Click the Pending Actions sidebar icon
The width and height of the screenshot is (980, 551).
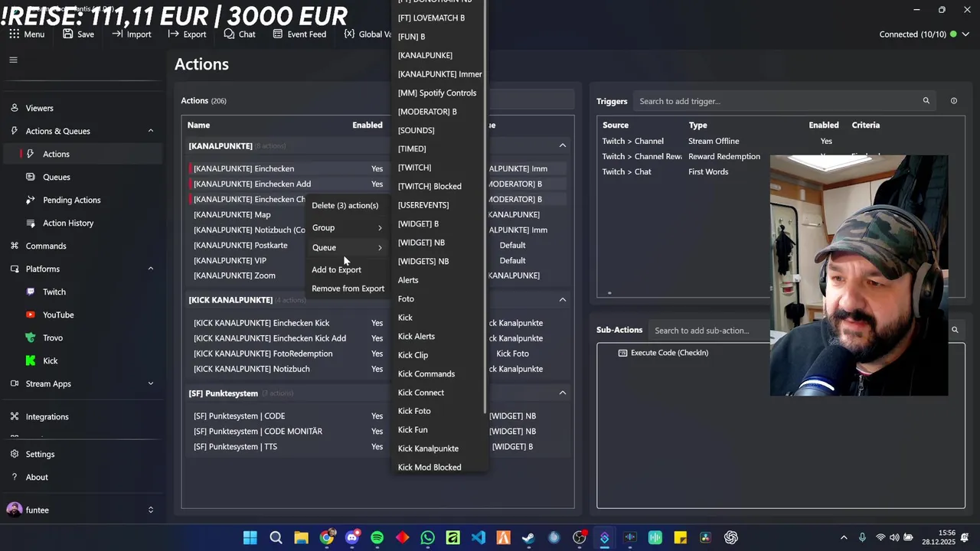pyautogui.click(x=31, y=200)
